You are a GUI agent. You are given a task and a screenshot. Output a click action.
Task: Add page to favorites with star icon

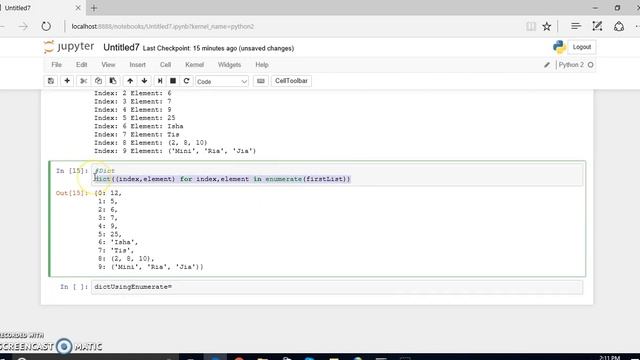click(547, 27)
